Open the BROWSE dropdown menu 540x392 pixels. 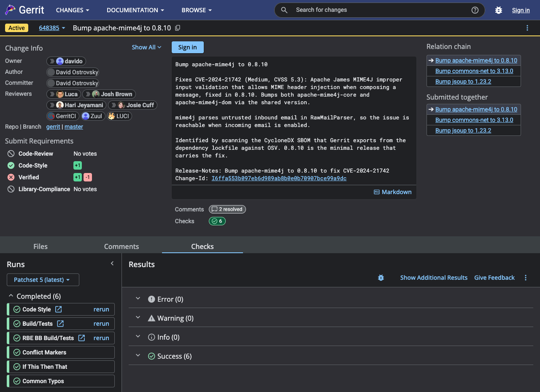point(197,10)
